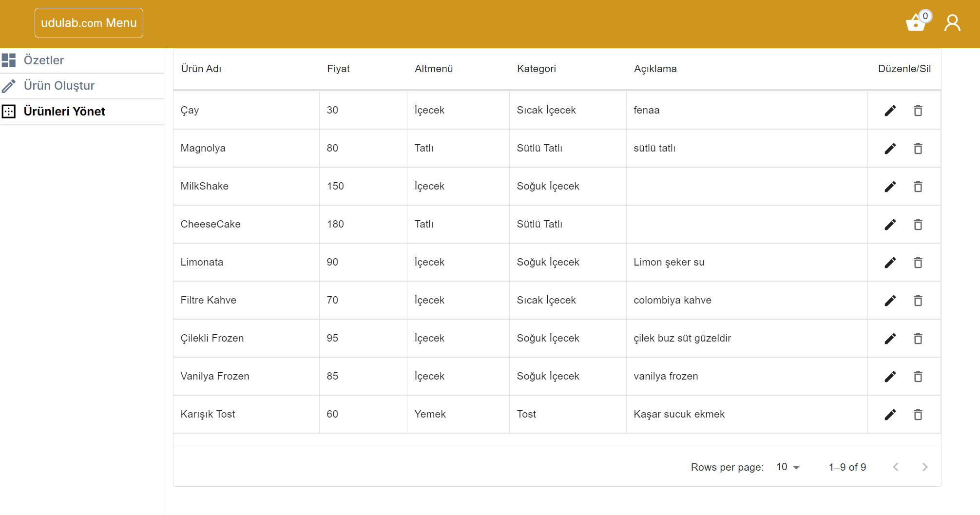Viewport: 980px width, 515px height.
Task: Edit the Çay product row
Action: tap(890, 111)
